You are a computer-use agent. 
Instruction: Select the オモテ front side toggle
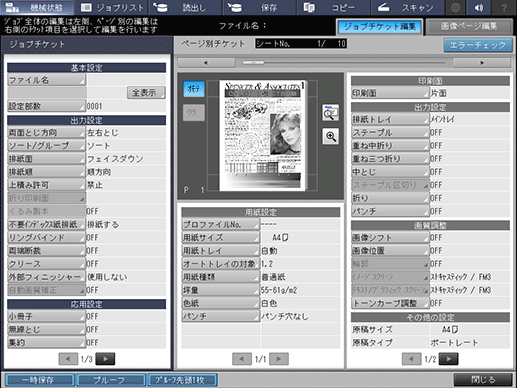pyautogui.click(x=194, y=89)
